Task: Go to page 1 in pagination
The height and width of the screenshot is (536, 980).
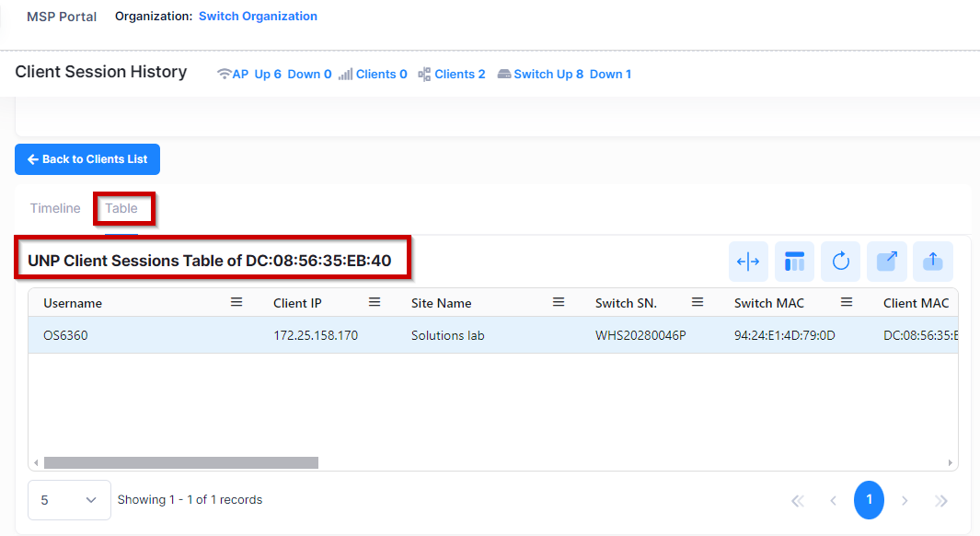Action: [869, 500]
